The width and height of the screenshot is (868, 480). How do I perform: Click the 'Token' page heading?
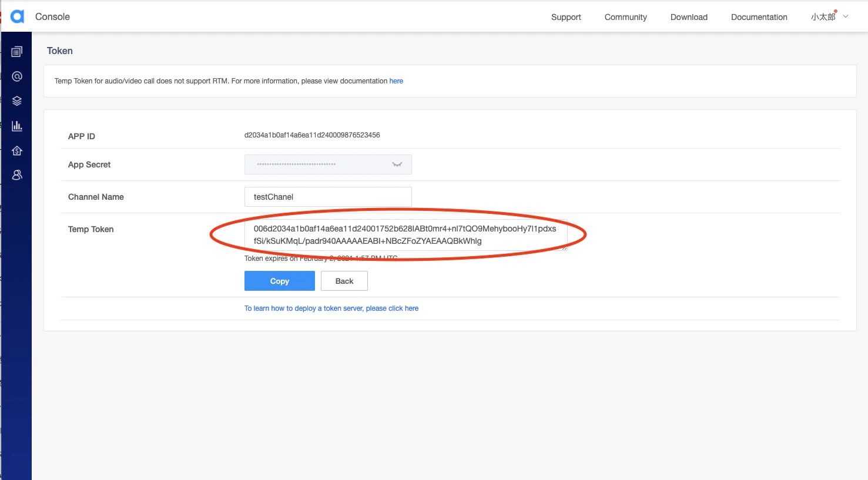pyautogui.click(x=60, y=51)
